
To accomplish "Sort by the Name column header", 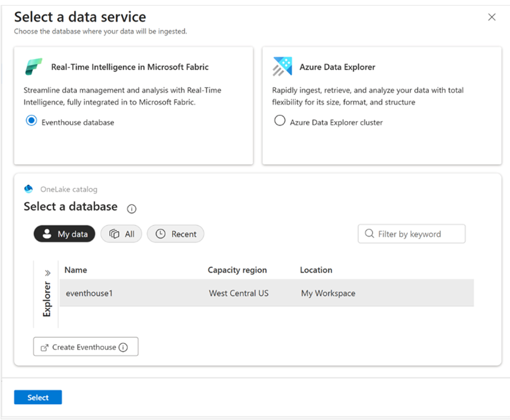I will 76,270.
